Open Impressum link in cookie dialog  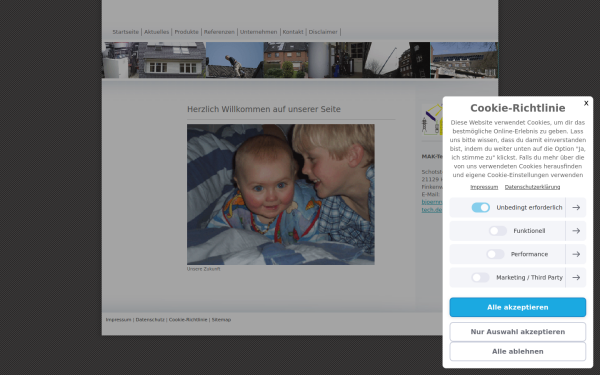click(x=484, y=187)
